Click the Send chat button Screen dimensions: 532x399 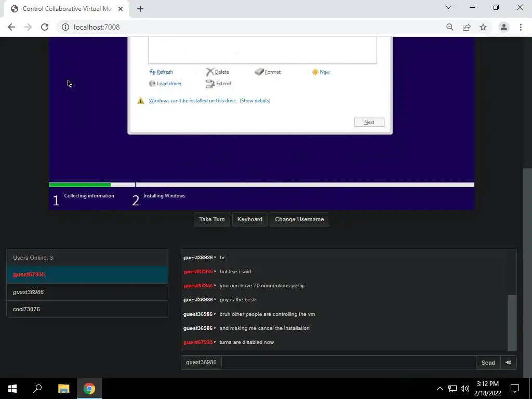[x=488, y=363]
